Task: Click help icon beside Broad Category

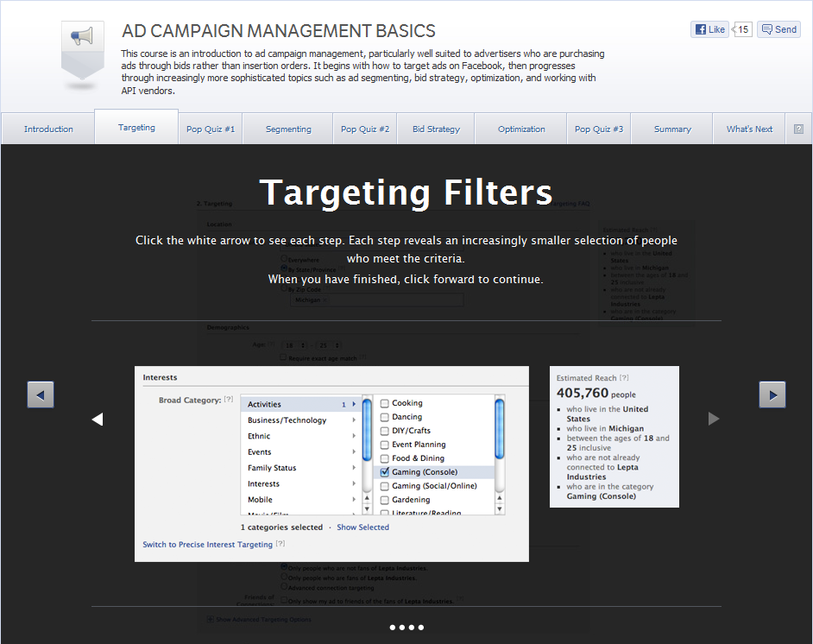Action: [229, 399]
